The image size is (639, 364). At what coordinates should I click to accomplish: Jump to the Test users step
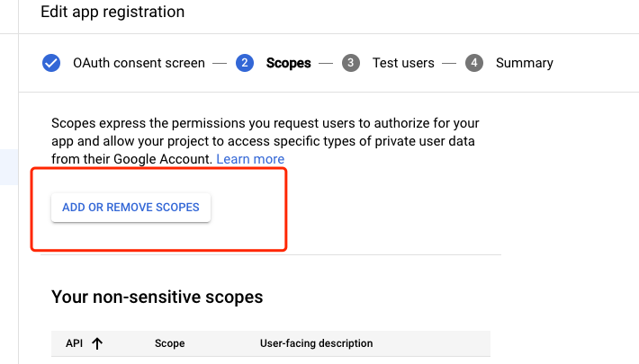pyautogui.click(x=403, y=63)
